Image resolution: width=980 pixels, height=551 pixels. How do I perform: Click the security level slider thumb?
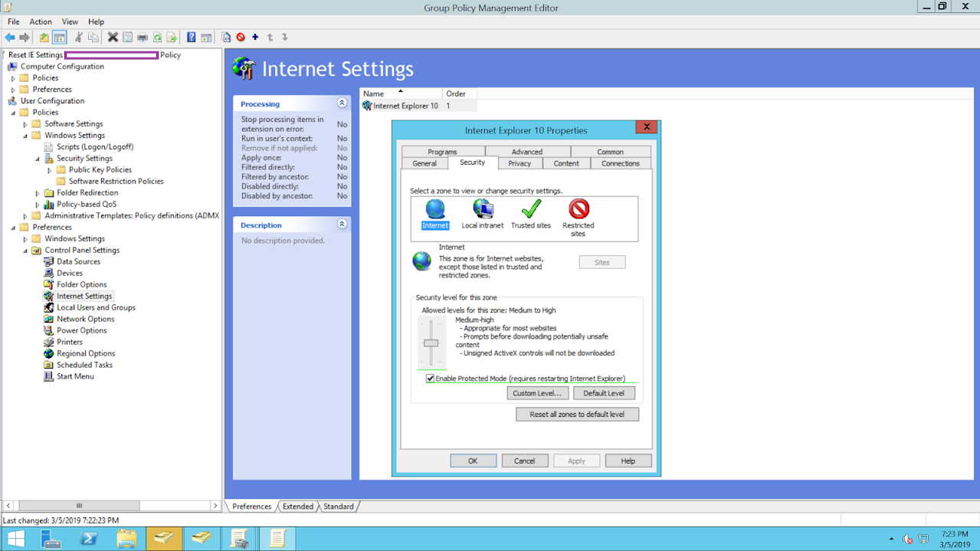[x=431, y=343]
